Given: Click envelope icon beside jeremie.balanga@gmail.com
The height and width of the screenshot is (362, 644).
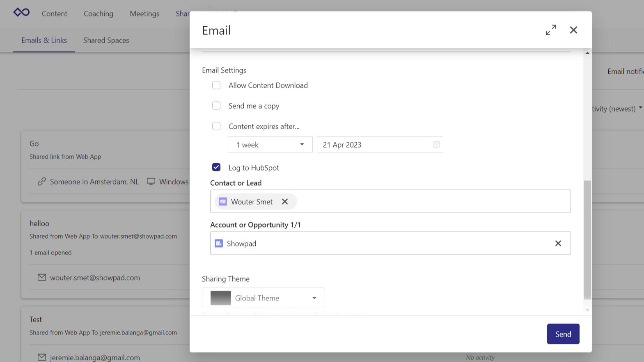Looking at the screenshot, I should [41, 357].
